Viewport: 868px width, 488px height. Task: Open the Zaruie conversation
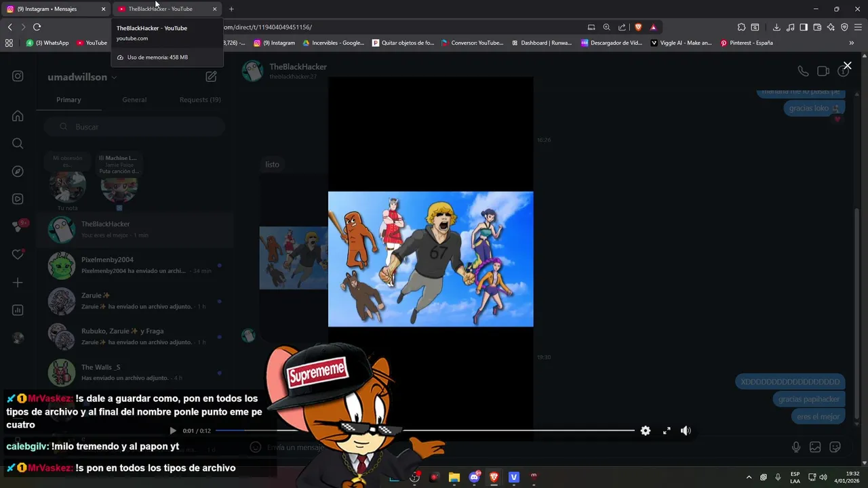point(134,301)
